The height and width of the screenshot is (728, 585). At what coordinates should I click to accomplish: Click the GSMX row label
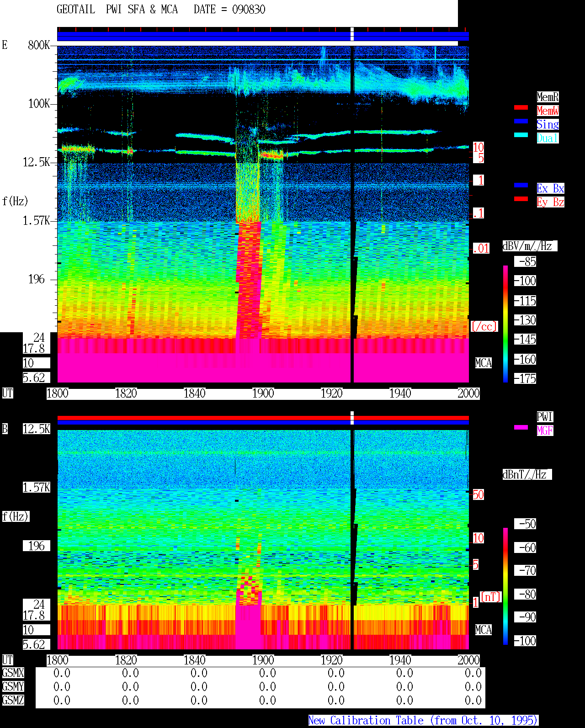pos(13,673)
